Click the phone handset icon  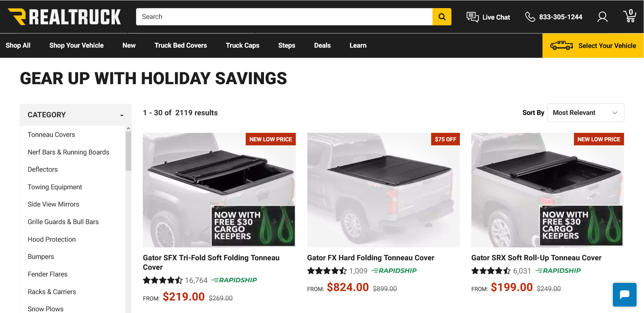point(530,17)
